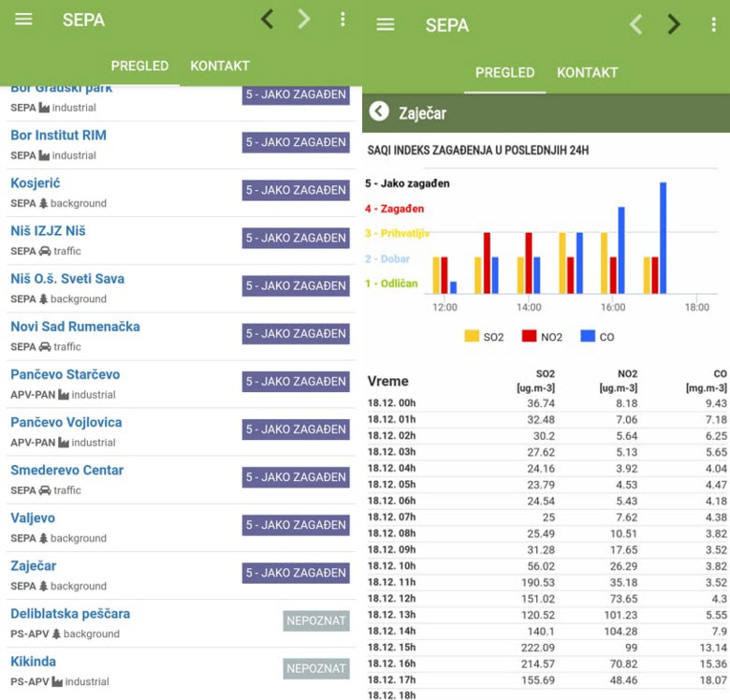Viewport: 730px width, 700px height.
Task: Open three-dot overflow menu on left
Action: pyautogui.click(x=343, y=20)
